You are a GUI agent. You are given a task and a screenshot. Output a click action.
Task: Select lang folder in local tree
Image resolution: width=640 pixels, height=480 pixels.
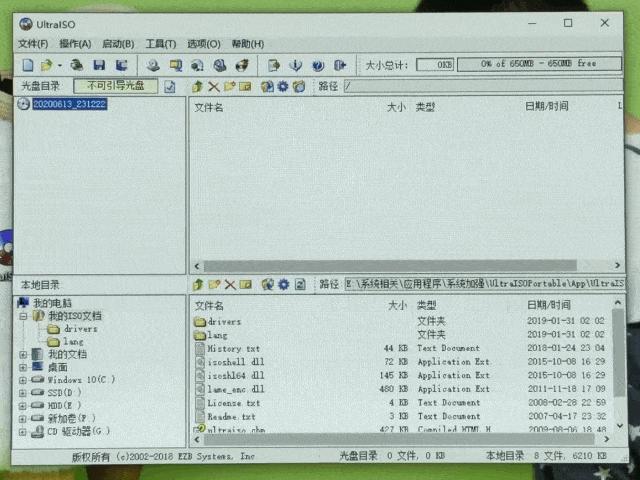(x=73, y=342)
